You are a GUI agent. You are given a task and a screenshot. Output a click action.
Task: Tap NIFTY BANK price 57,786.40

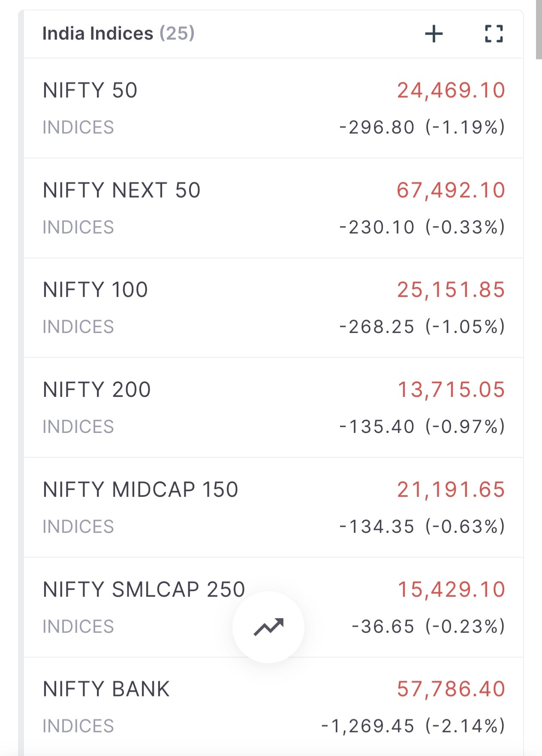pyautogui.click(x=451, y=689)
